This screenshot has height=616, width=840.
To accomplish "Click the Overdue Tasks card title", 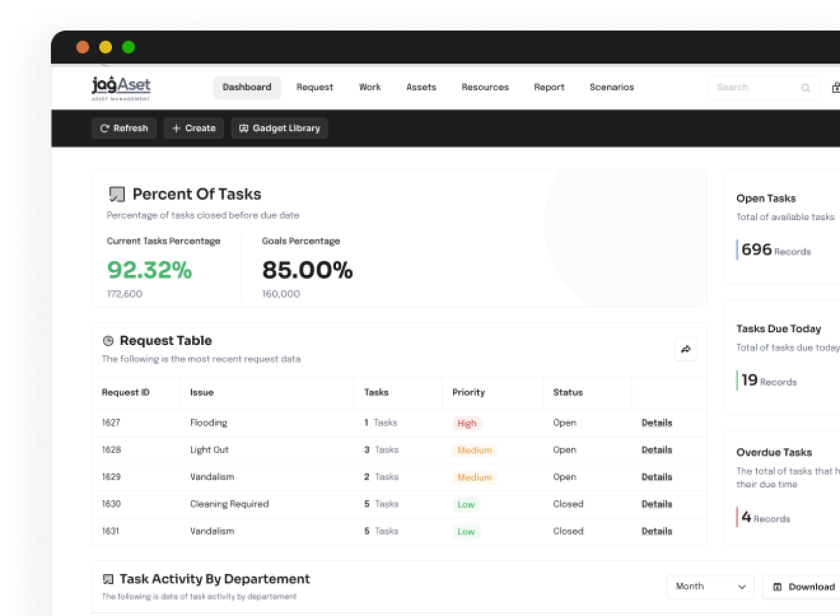I will [774, 452].
